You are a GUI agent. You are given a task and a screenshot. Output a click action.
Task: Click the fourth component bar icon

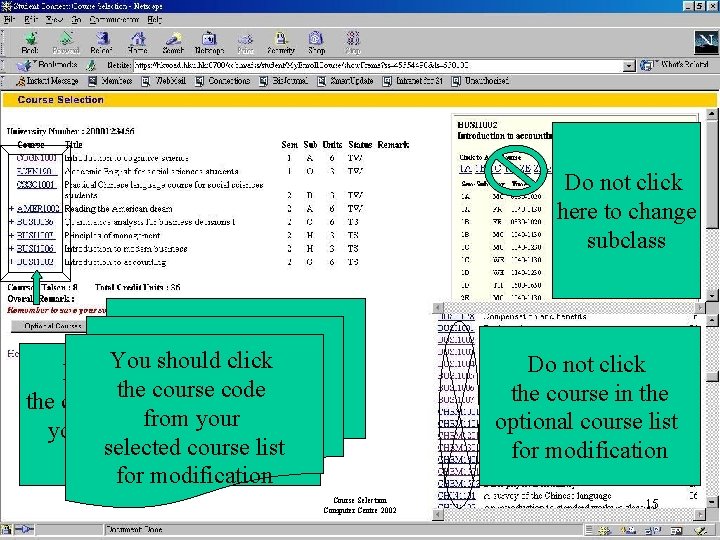(676, 530)
